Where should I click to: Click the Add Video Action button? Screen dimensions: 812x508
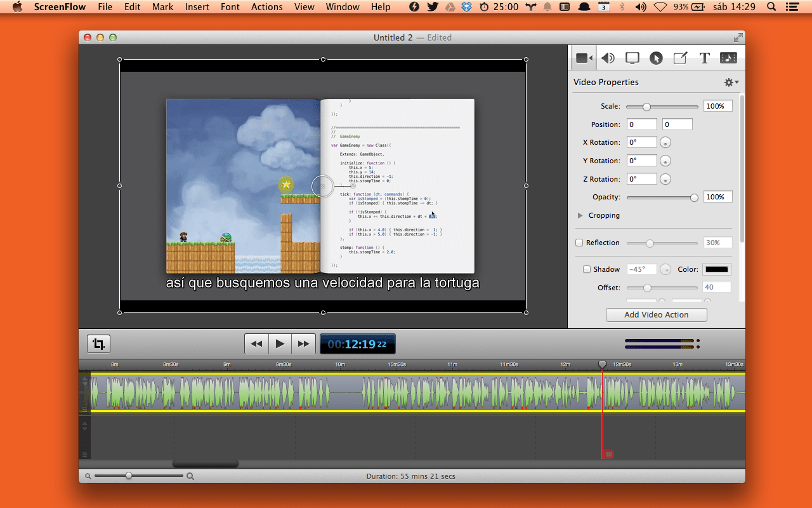tap(656, 315)
